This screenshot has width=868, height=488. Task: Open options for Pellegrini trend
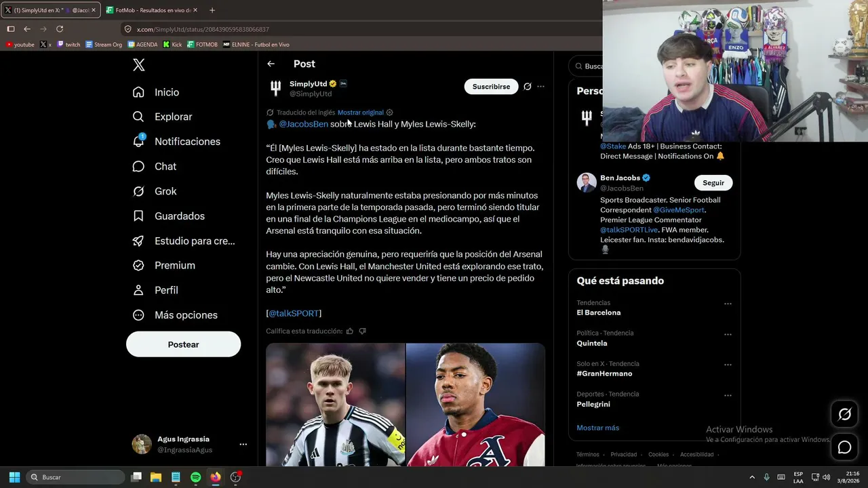(x=728, y=395)
